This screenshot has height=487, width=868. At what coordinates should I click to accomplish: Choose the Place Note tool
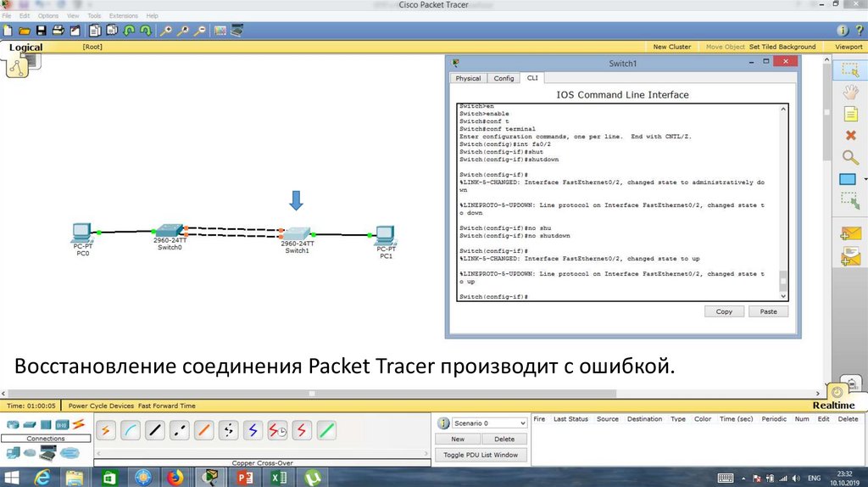click(850, 115)
